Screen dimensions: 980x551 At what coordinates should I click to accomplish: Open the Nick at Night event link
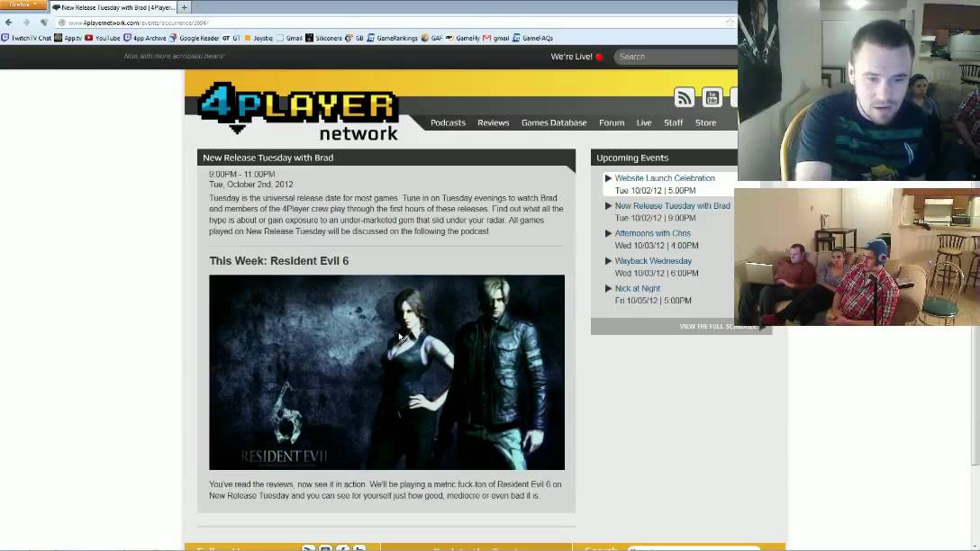point(637,288)
